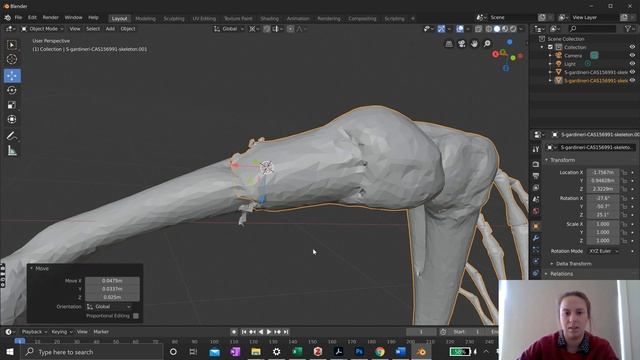Screen dimensions: 640x360
Task: Click the Move X value field
Action: pyautogui.click(x=112, y=281)
